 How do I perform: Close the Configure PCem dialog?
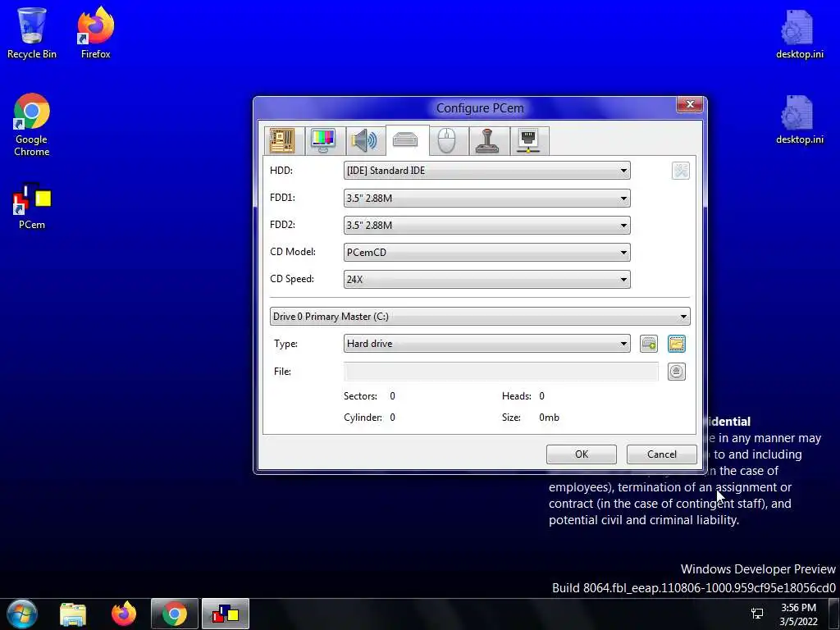coord(690,104)
